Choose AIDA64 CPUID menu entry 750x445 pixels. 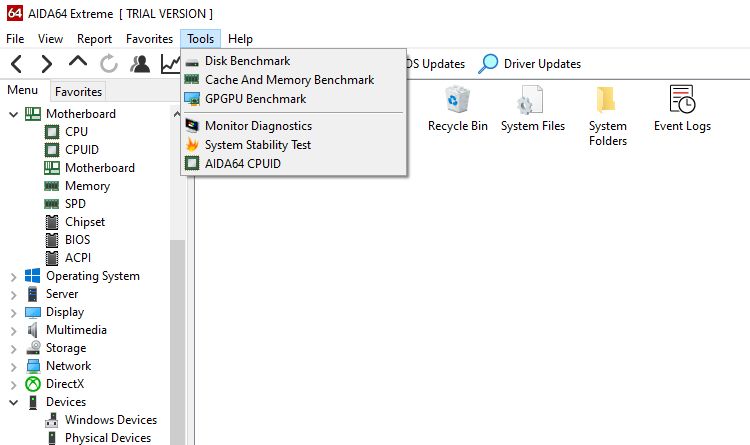coord(294,164)
